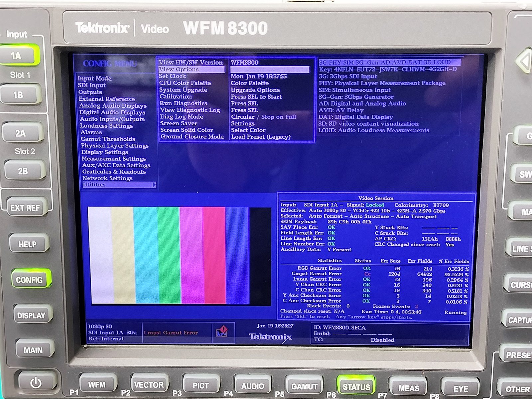Click the magenta color bar
Image resolution: width=532 pixels, height=399 pixels.
[191, 255]
